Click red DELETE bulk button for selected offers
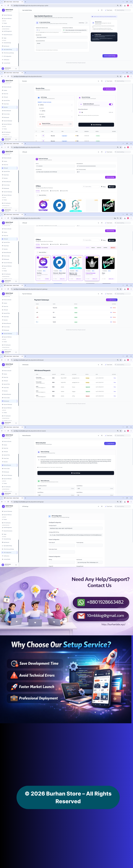133x868 pixels. coord(113,248)
